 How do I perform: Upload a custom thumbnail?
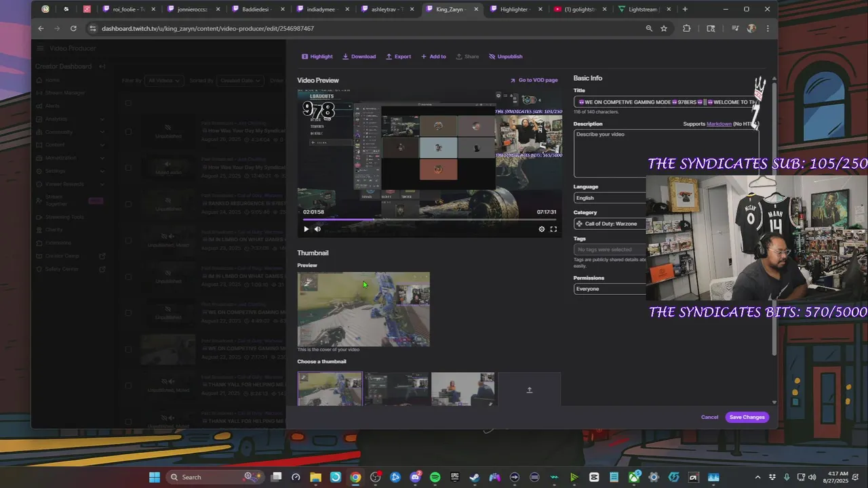point(530,389)
